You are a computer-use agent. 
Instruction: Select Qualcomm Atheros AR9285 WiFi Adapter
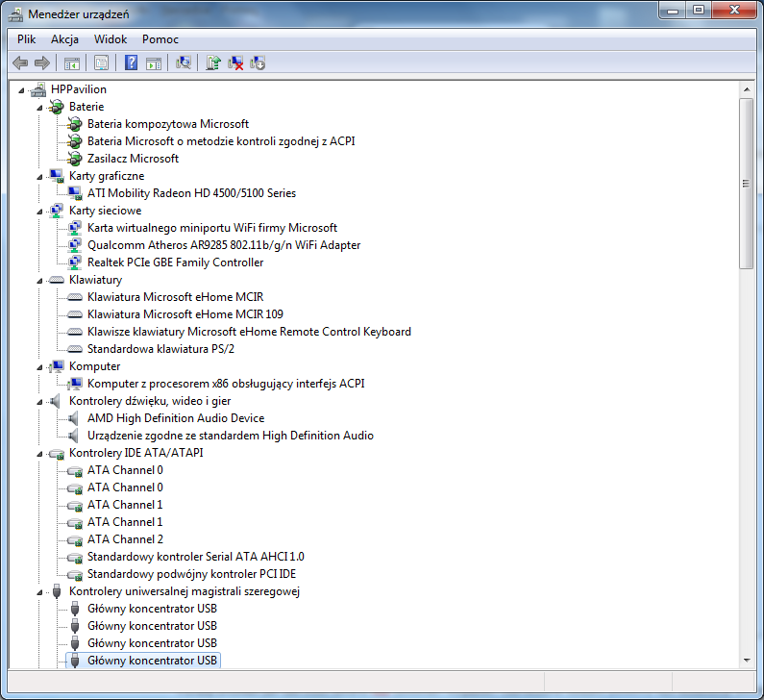pos(224,245)
